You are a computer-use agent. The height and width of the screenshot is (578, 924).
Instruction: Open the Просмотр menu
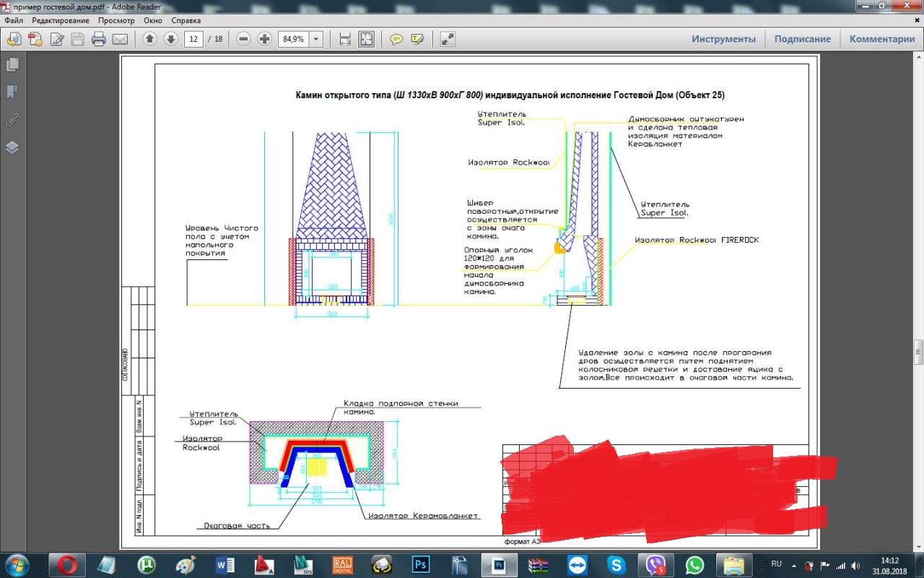pos(116,20)
